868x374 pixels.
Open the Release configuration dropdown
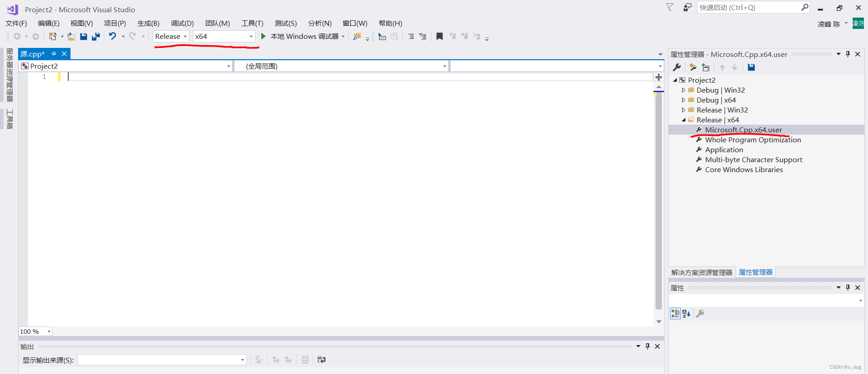[x=171, y=36]
